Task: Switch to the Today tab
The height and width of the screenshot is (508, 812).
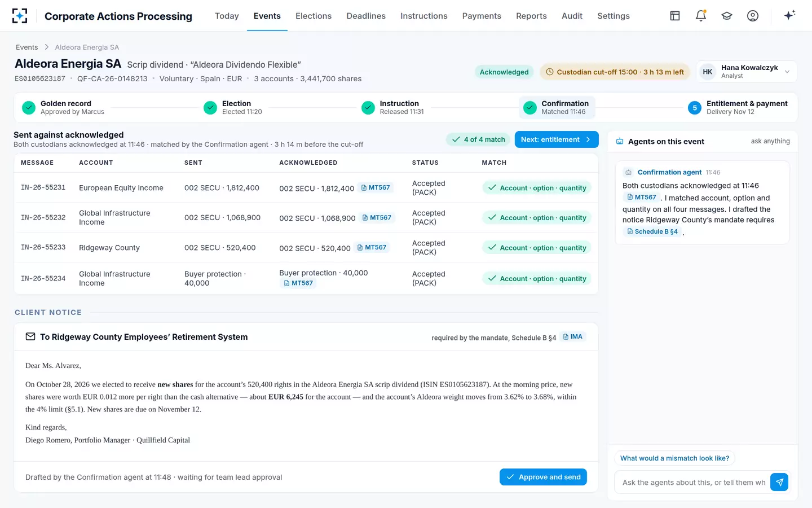Action: click(227, 16)
